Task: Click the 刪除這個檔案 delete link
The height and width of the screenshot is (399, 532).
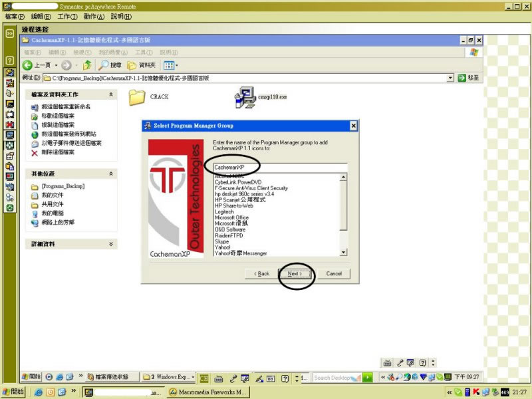Action: coord(58,152)
